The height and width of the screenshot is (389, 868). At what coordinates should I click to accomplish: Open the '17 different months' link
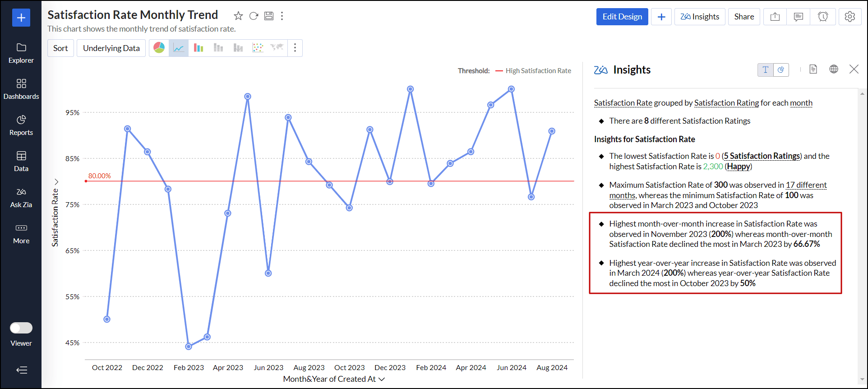pos(806,185)
